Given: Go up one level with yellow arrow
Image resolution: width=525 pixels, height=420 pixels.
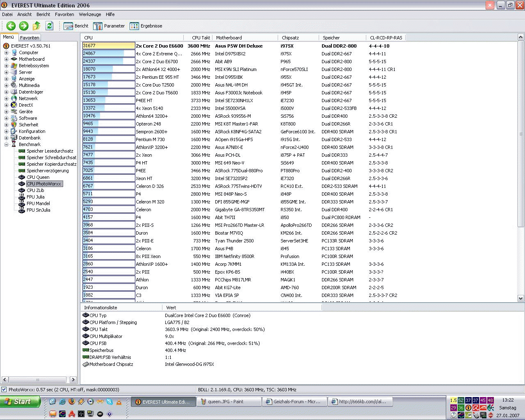Looking at the screenshot, I should [37, 26].
